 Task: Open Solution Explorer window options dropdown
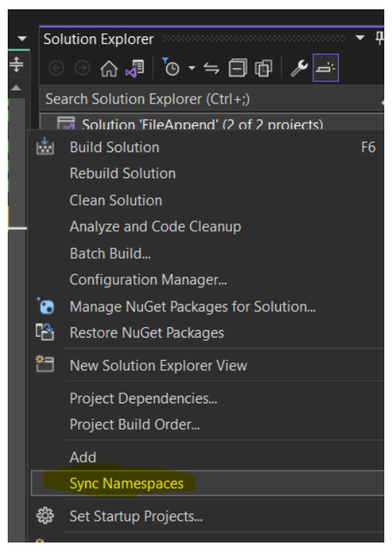click(360, 38)
